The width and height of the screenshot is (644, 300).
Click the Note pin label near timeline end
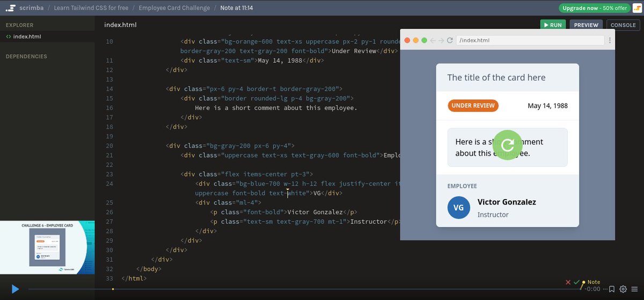594,282
